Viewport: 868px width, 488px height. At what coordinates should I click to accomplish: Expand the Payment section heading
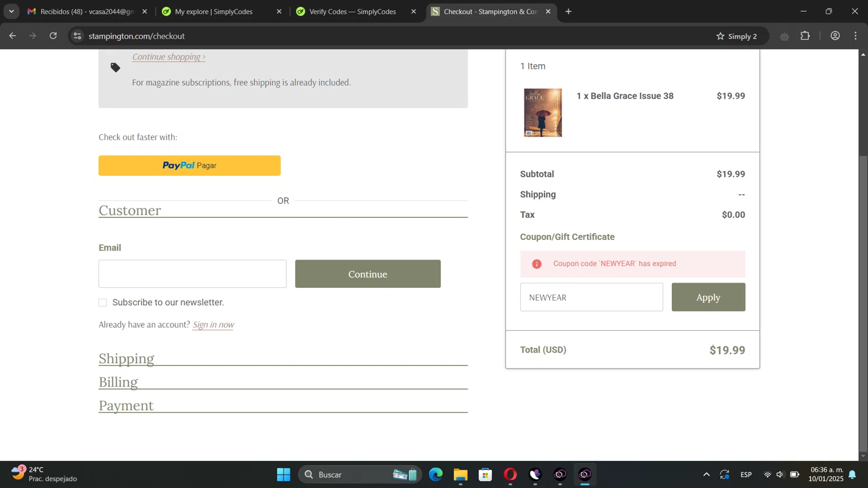point(126,405)
